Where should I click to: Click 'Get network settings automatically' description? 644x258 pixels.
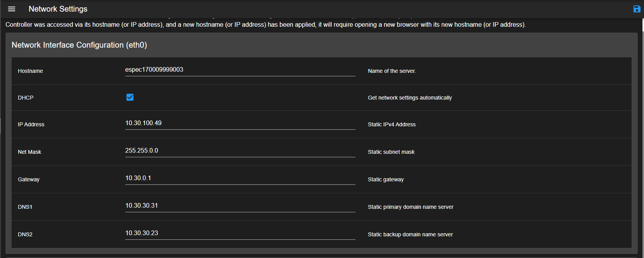pyautogui.click(x=410, y=98)
